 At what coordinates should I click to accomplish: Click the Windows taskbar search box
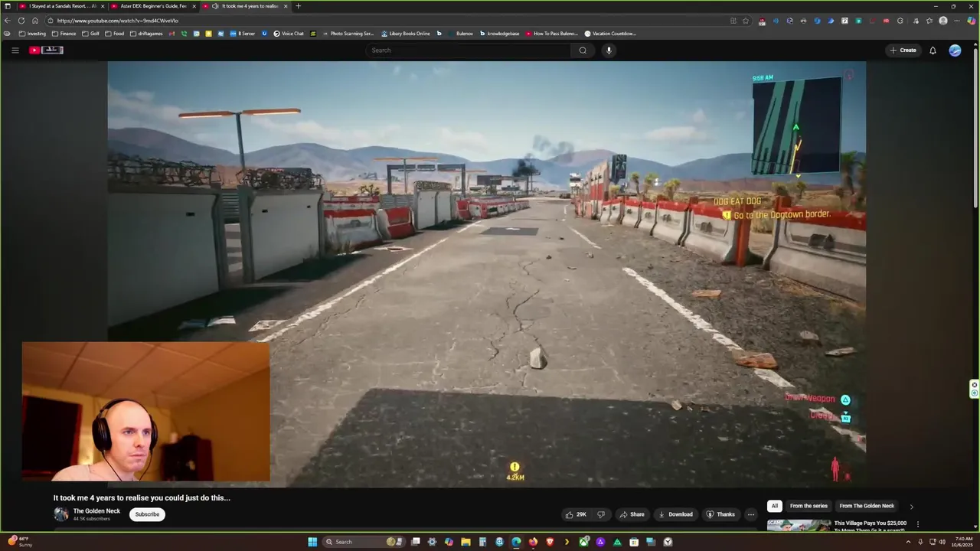coord(364,542)
